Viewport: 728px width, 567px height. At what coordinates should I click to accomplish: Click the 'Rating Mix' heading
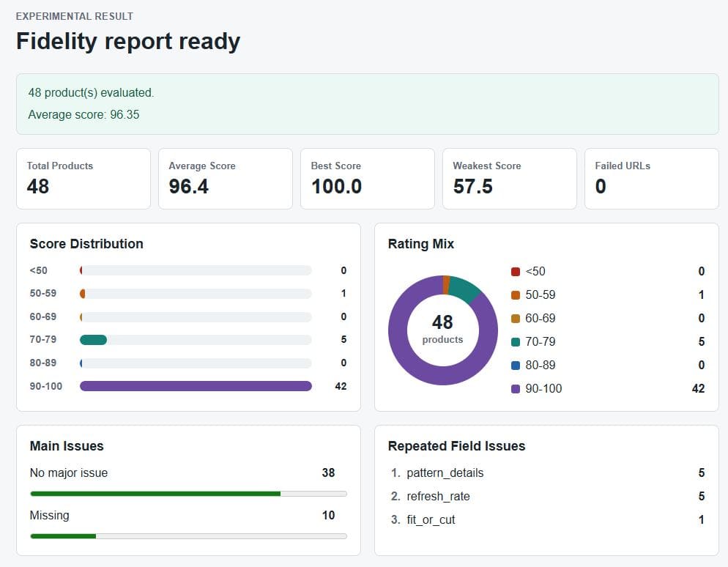[x=420, y=244]
